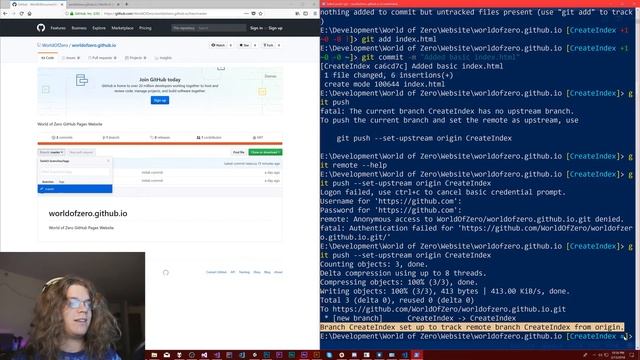
Task: Click the GitHub Octocat logo in header
Action: click(x=41, y=28)
